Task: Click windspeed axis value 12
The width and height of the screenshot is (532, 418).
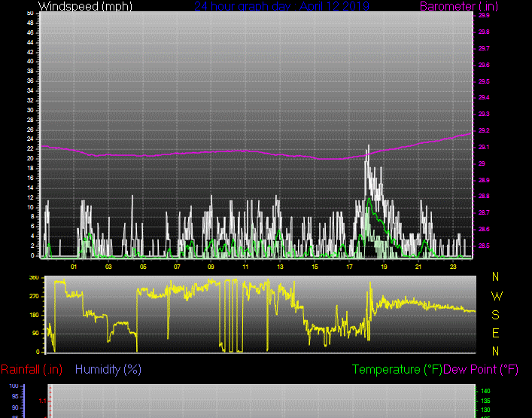Action: (30, 197)
